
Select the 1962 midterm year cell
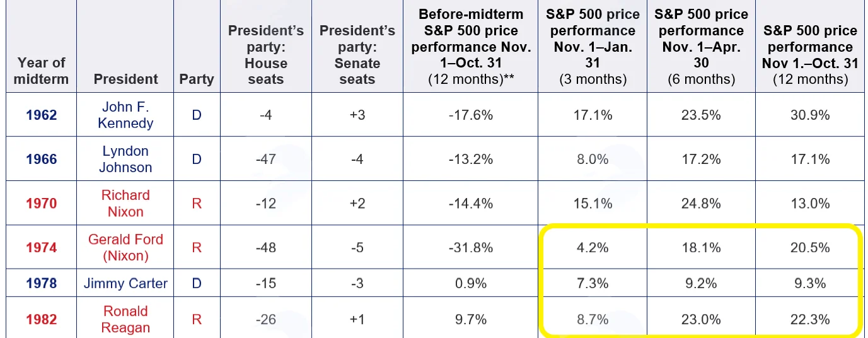tap(41, 115)
